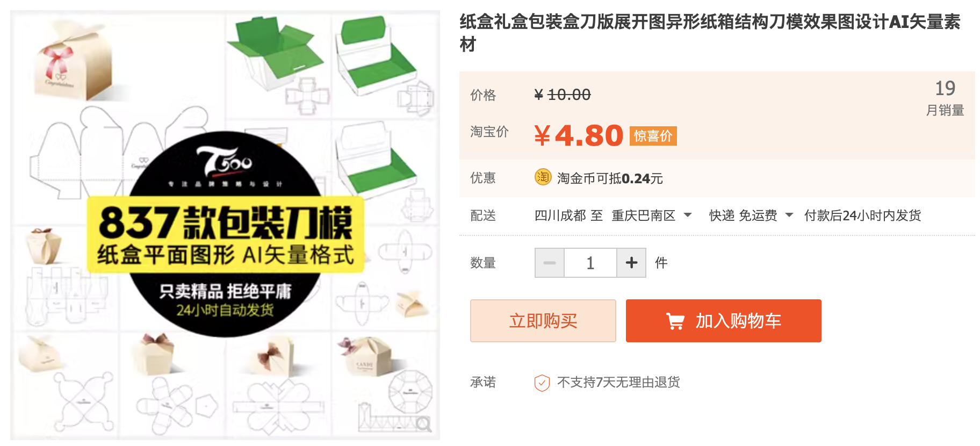Click the product title text
980x446 pixels.
[710, 33]
